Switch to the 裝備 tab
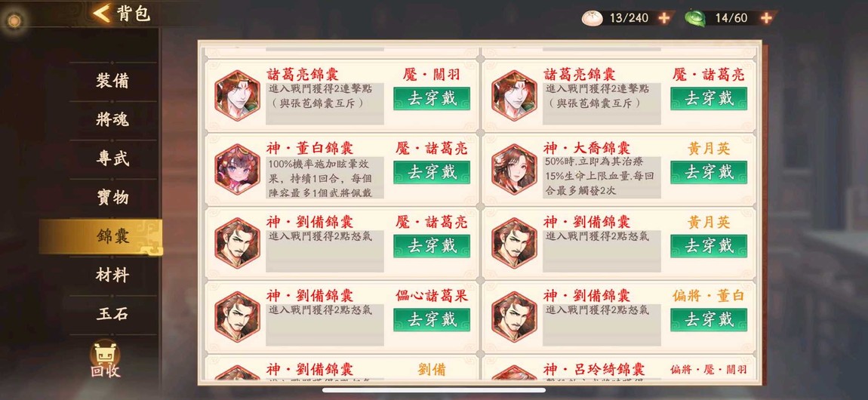The width and height of the screenshot is (868, 400). (112, 81)
